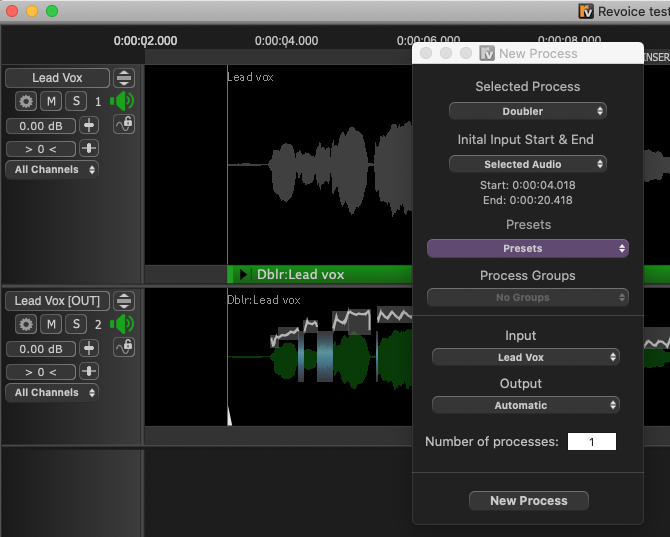
Task: Open All Channels dropdown on Lead Vox [OUT] track
Action: 52,393
